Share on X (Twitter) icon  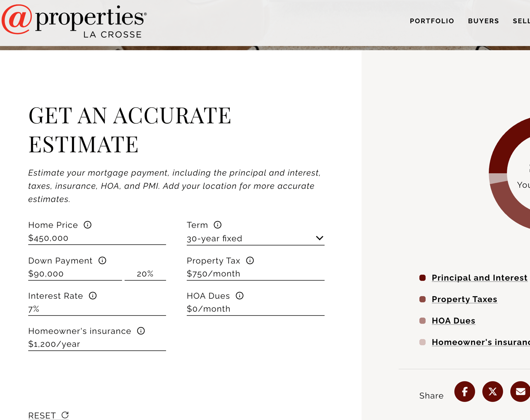492,391
